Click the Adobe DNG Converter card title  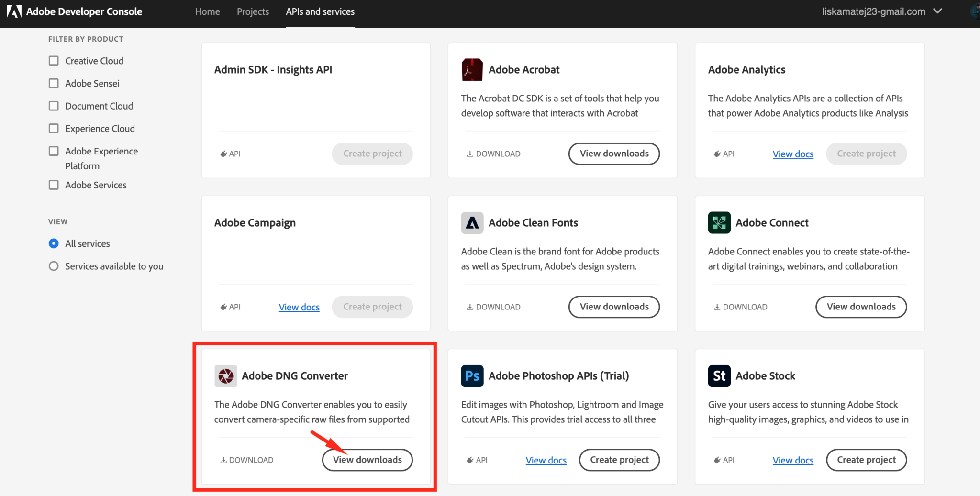295,376
